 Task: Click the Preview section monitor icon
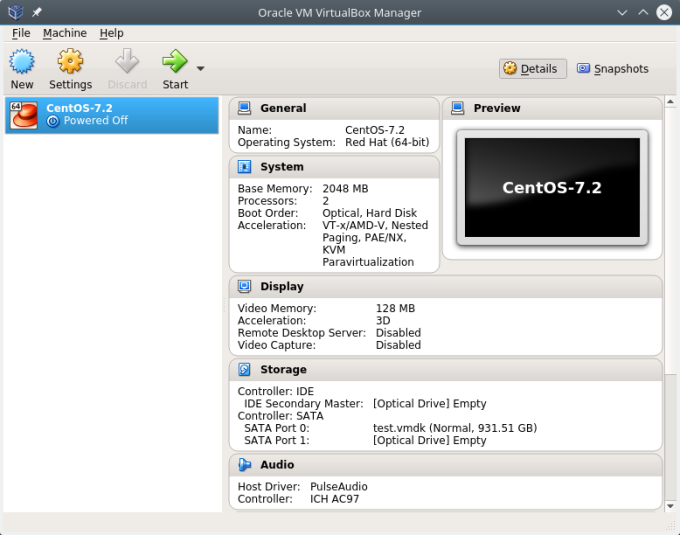click(x=457, y=108)
